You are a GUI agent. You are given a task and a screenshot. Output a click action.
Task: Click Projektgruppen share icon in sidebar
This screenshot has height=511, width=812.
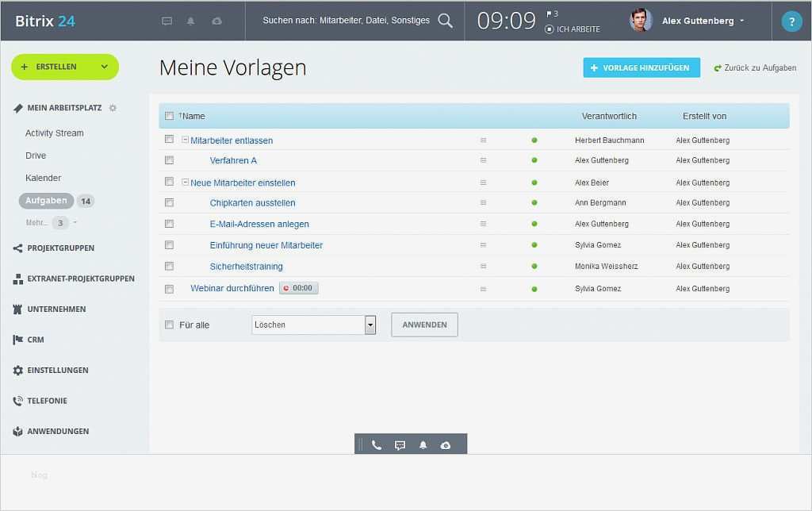[x=17, y=248]
